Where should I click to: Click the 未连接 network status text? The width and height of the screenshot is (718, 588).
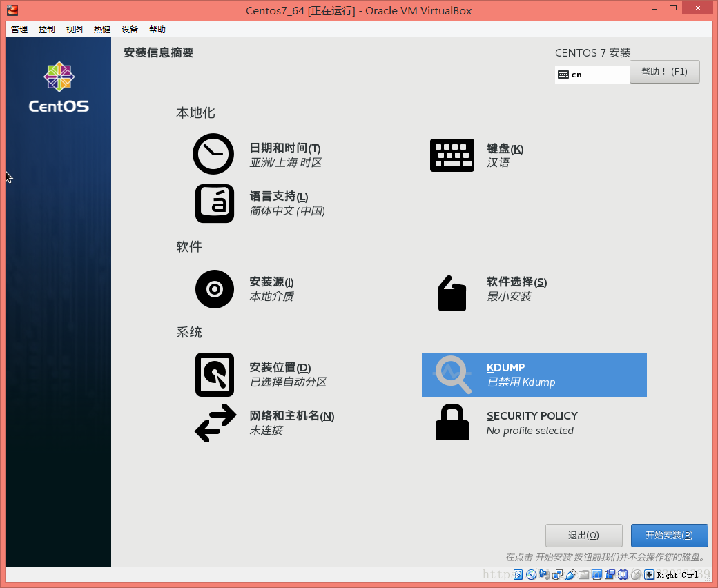coord(266,430)
